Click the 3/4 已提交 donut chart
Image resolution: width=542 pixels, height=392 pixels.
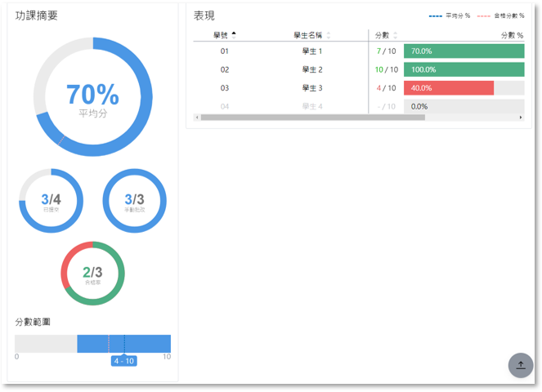pyautogui.click(x=51, y=201)
